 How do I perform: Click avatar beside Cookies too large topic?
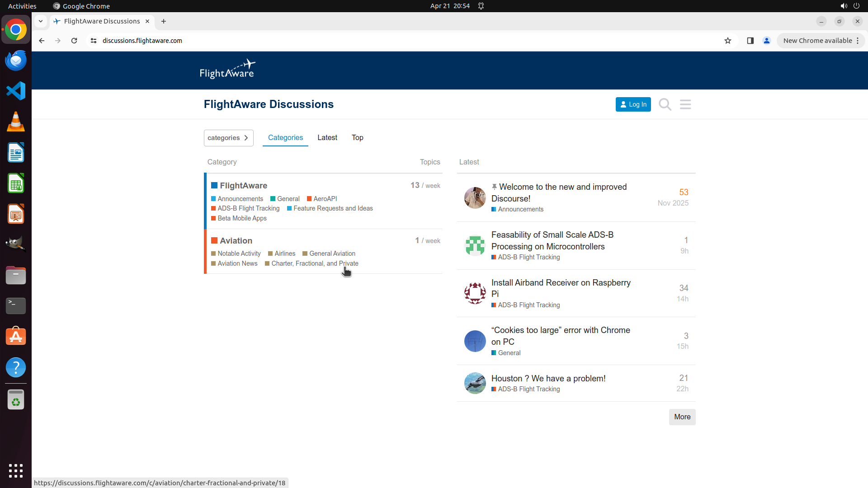click(475, 341)
